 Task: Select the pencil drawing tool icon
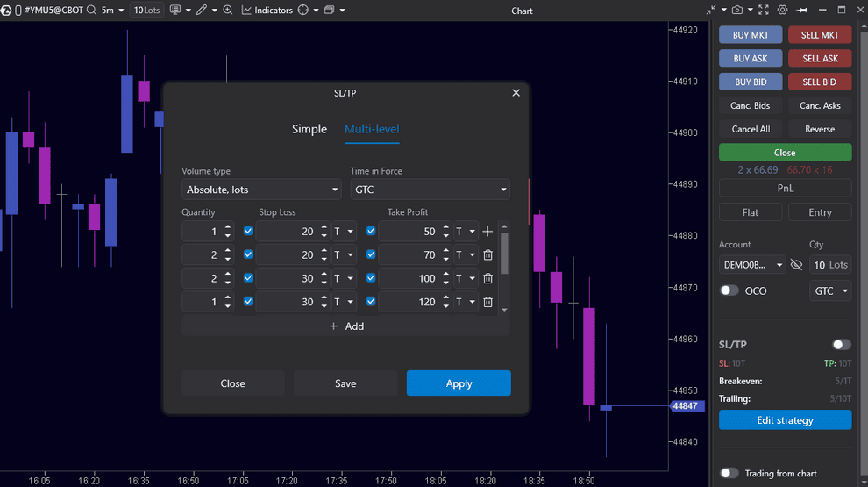(x=202, y=10)
